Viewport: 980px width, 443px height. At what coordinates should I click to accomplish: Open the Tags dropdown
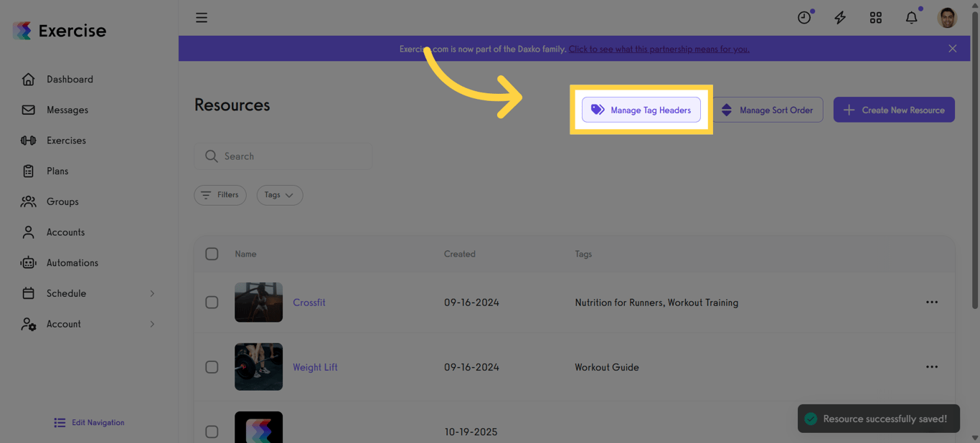click(x=279, y=195)
